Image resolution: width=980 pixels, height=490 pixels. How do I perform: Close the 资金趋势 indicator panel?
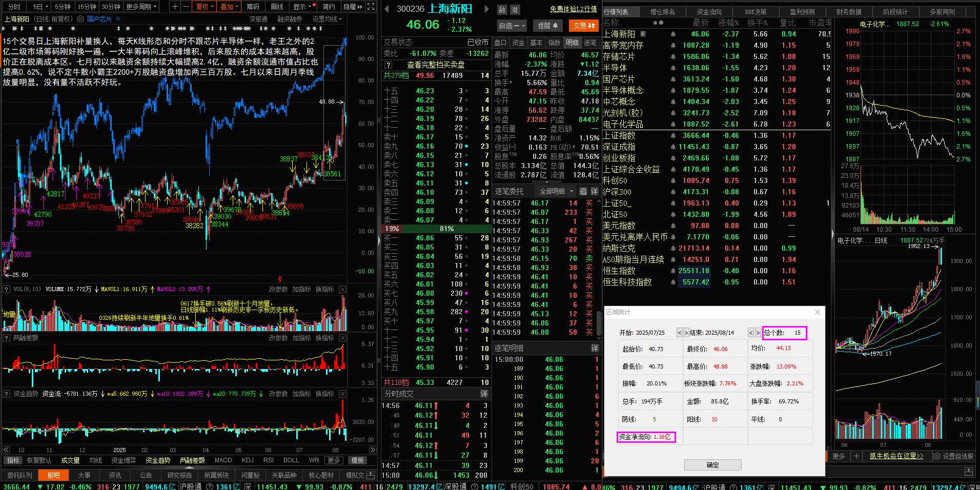pyautogui.click(x=342, y=394)
